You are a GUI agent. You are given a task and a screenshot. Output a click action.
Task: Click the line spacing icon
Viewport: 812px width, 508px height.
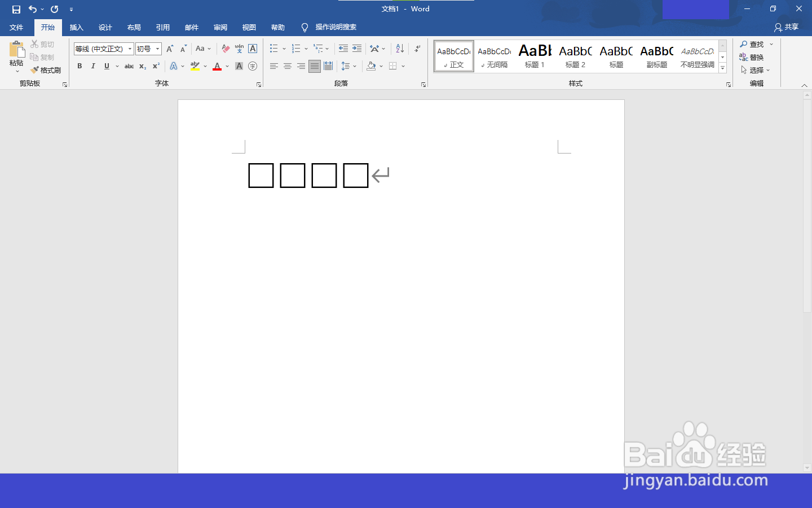click(x=346, y=66)
